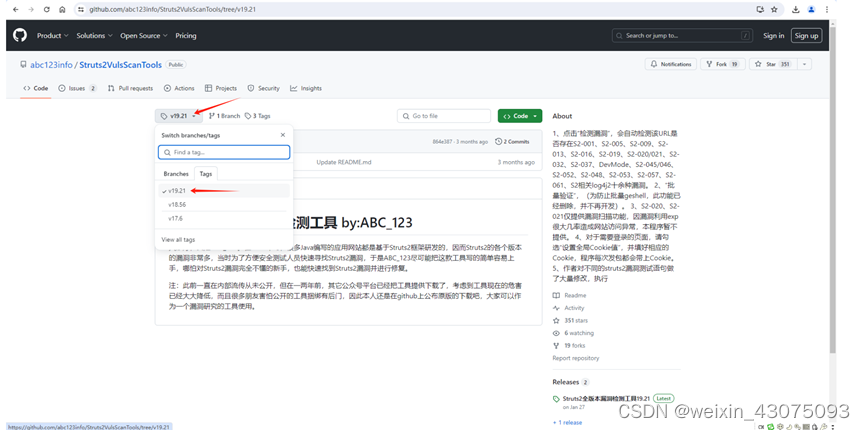Open the 2 Commits history link

(x=512, y=142)
